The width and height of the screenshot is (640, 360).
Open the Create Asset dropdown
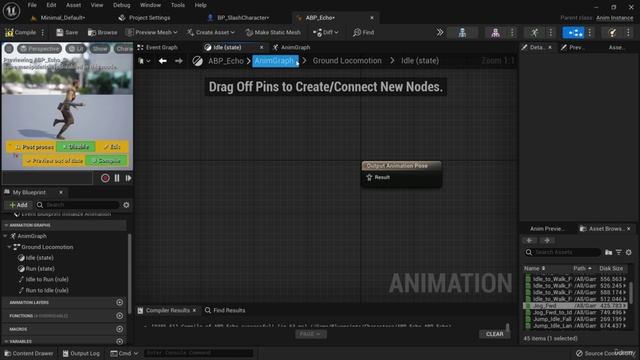211,32
